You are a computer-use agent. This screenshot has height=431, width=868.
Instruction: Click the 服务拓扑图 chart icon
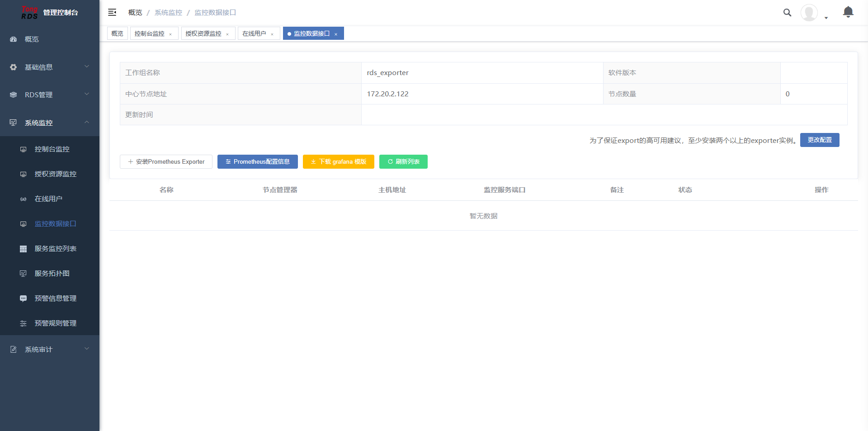24,274
